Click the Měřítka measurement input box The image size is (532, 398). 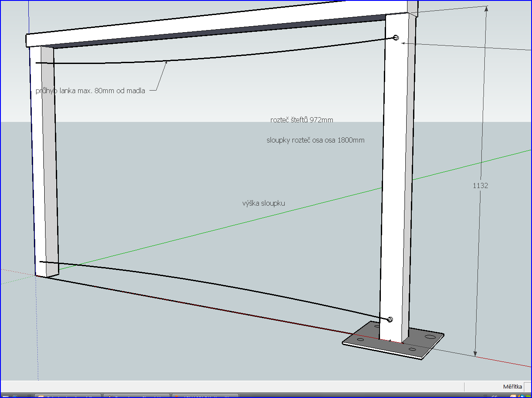click(528, 386)
